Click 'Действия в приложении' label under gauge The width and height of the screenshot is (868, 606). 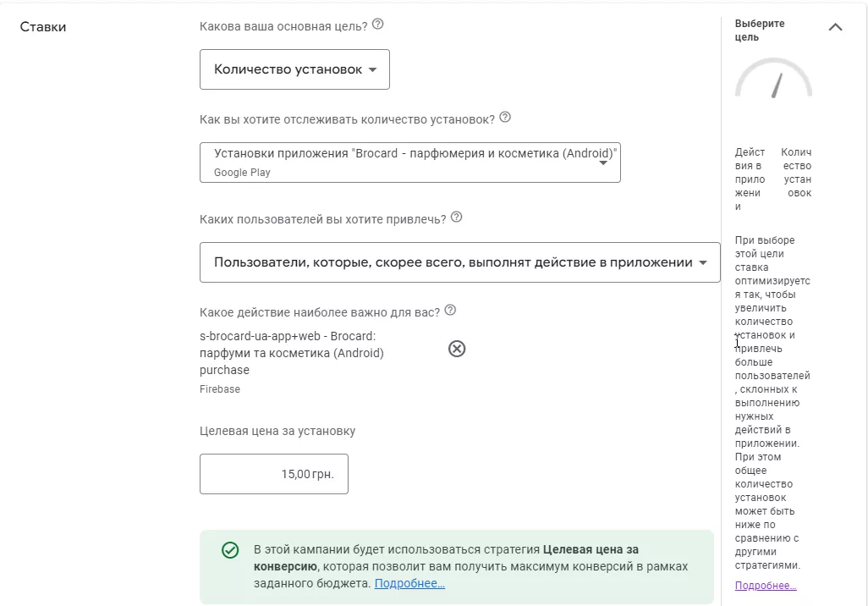tap(750, 179)
